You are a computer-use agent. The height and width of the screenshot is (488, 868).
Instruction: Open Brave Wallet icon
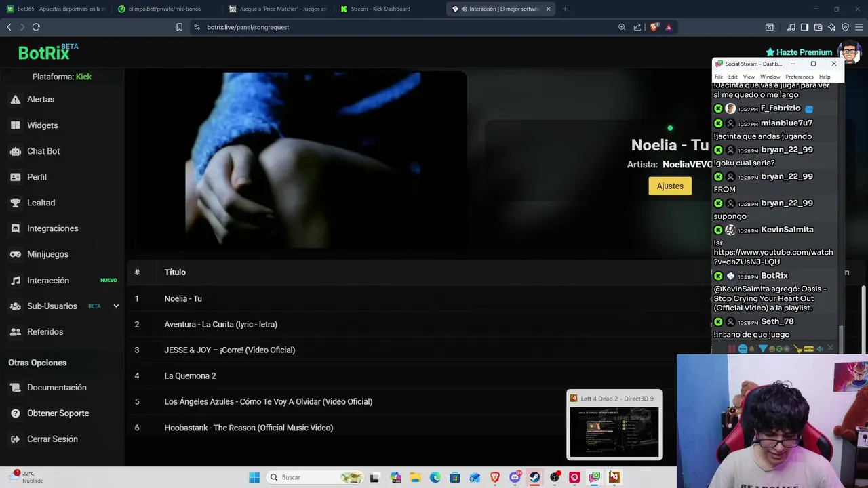point(818,27)
